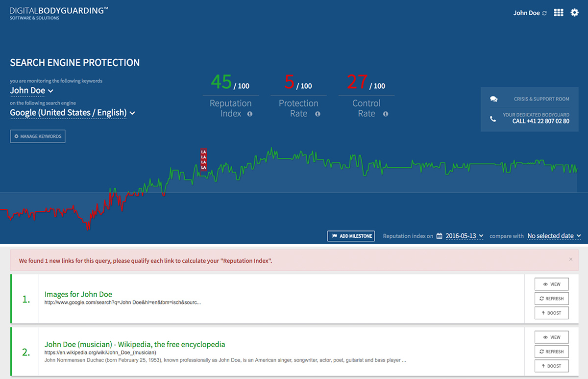Click the 27 / 100 control rate value
Image resolution: width=588 pixels, height=379 pixels.
[366, 82]
